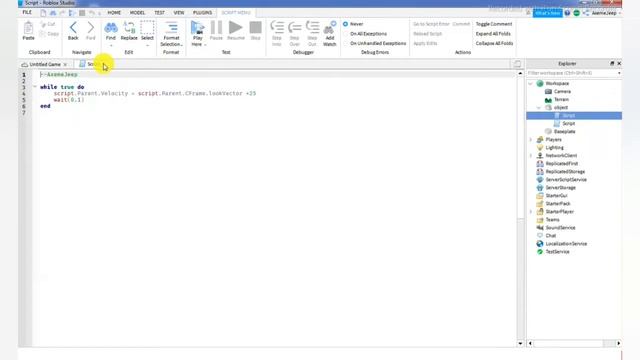Select Terrain in Explorer tree
This screenshot has height=360, width=640.
[x=561, y=100]
